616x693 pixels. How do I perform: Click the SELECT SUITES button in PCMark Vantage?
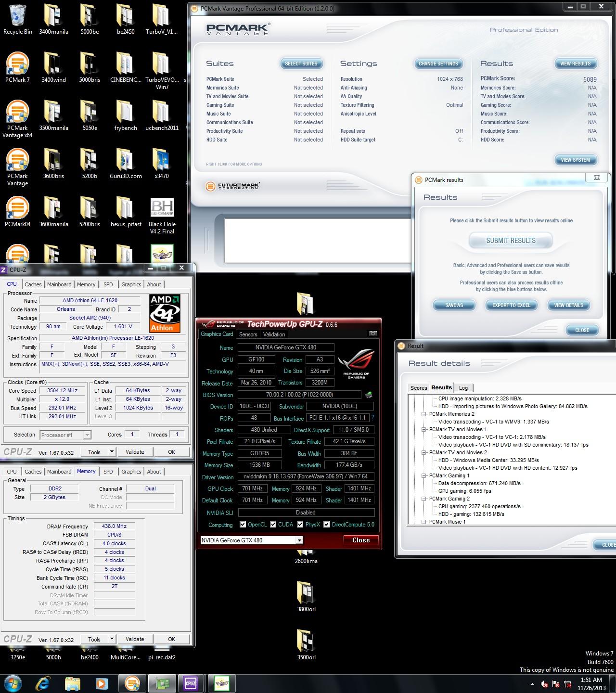pyautogui.click(x=301, y=64)
